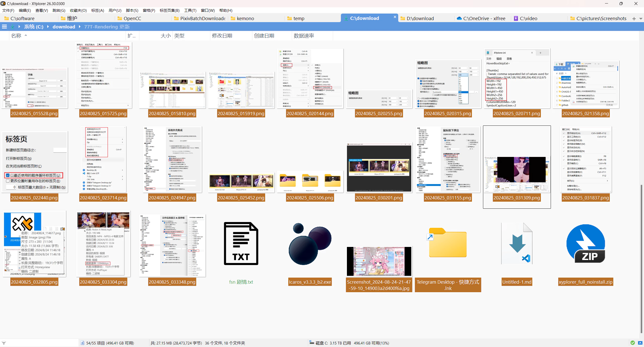Switch to the OpenCC tab
The height and width of the screenshot is (347, 644).
(143, 18)
